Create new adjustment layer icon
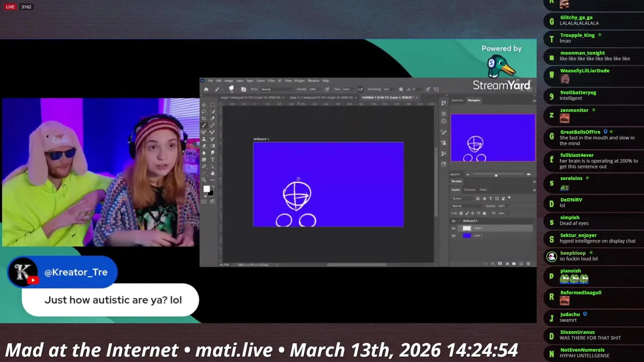Screen dimensions: 644x362 pyautogui.click(x=507, y=263)
